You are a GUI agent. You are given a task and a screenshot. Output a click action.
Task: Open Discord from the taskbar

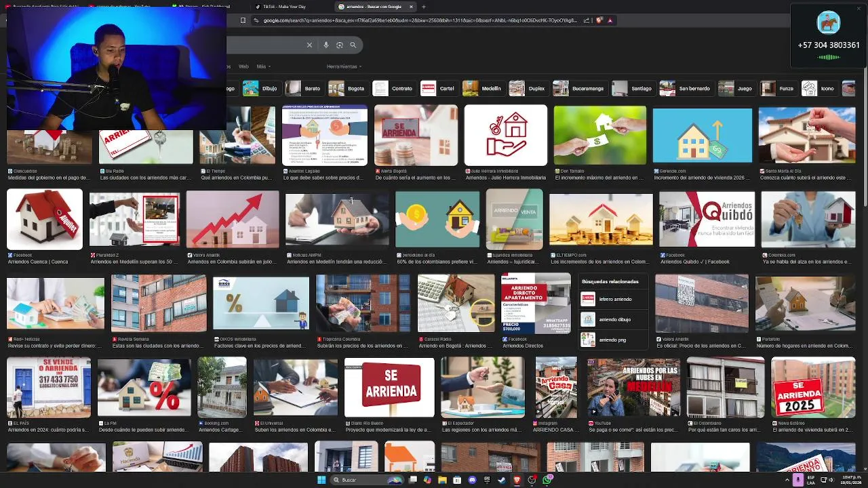[x=473, y=480]
